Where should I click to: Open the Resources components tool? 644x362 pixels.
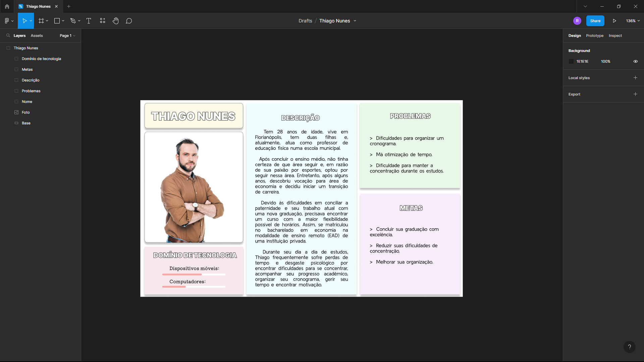[x=103, y=21]
